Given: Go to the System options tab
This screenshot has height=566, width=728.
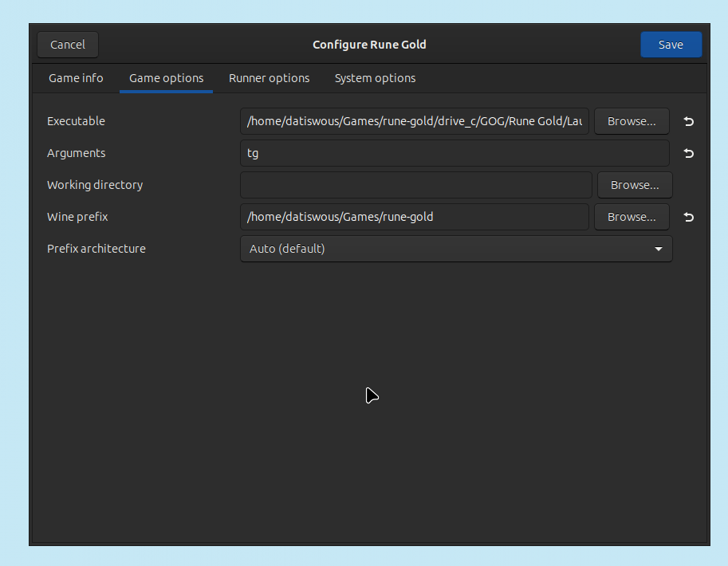Looking at the screenshot, I should pos(375,78).
